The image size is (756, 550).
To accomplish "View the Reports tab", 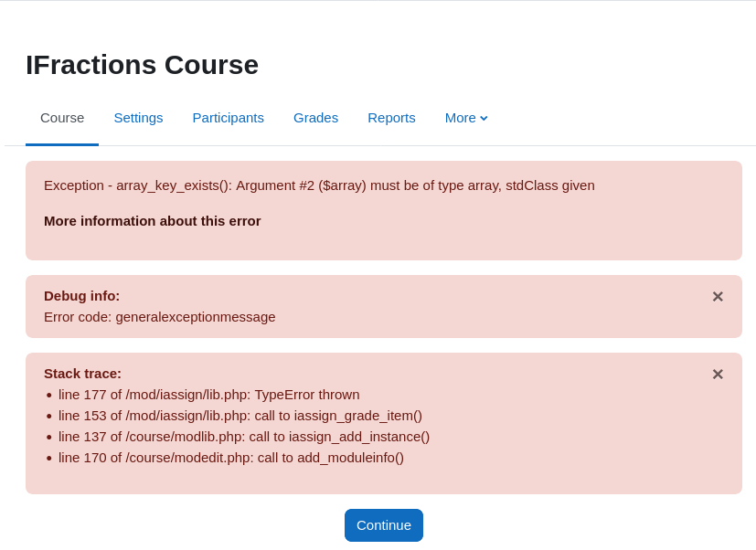I will pos(391,118).
